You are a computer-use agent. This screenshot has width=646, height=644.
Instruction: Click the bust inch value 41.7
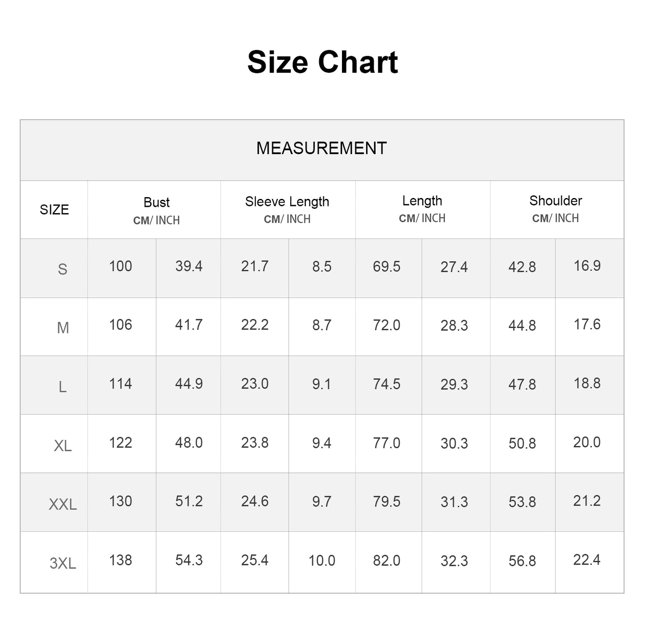pos(189,325)
